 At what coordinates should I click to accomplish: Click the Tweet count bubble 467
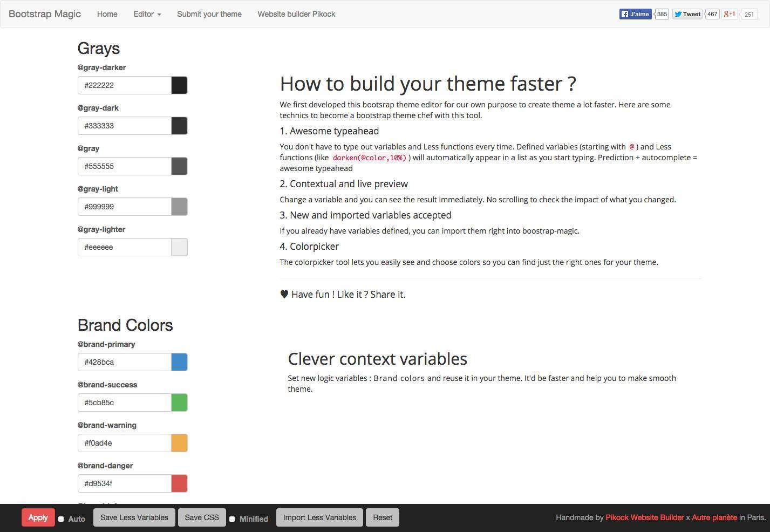coord(712,14)
